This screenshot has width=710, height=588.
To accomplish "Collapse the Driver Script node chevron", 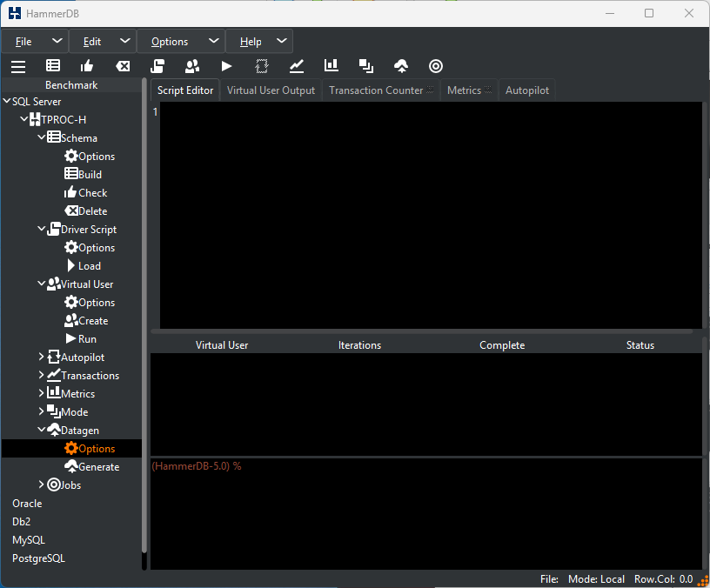I will click(x=41, y=229).
